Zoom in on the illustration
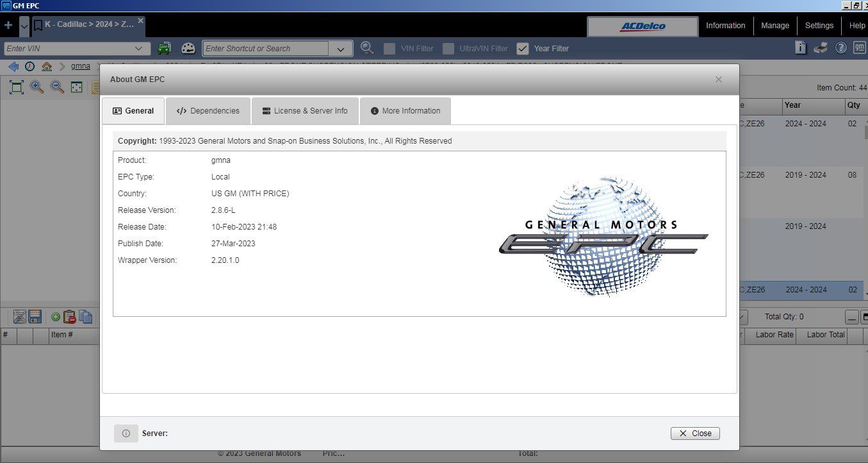 (x=37, y=87)
